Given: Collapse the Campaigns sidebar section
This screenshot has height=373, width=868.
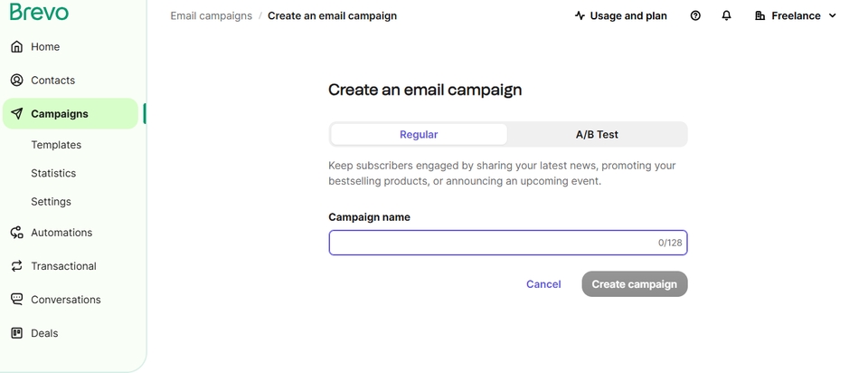Looking at the screenshot, I should pos(60,114).
